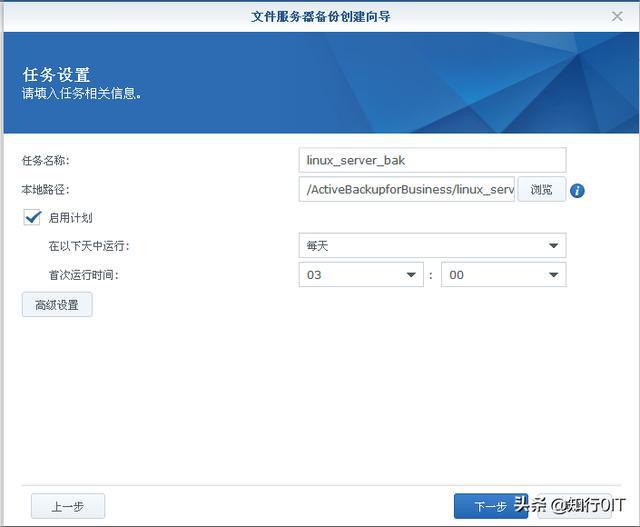The width and height of the screenshot is (640, 527).
Task: Open the 在以下天中运行 dropdown showing 每天
Action: pyautogui.click(x=432, y=245)
